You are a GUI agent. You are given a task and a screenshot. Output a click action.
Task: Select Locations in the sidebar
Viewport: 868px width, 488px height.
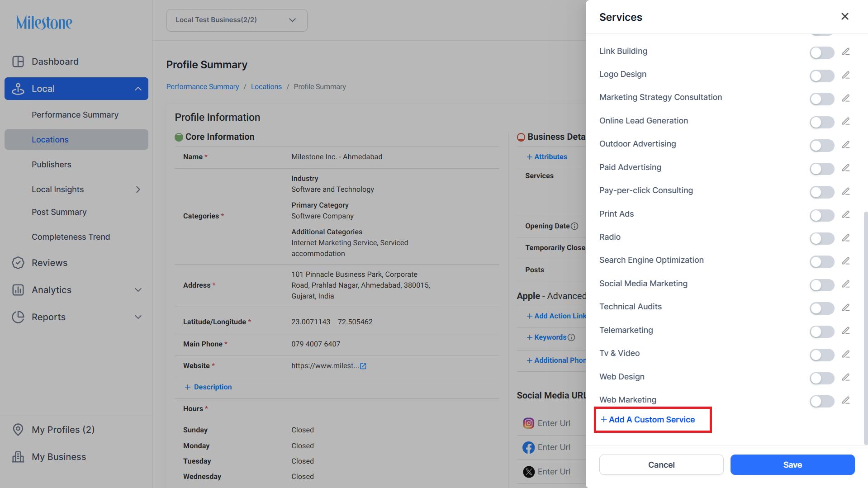coord(76,140)
